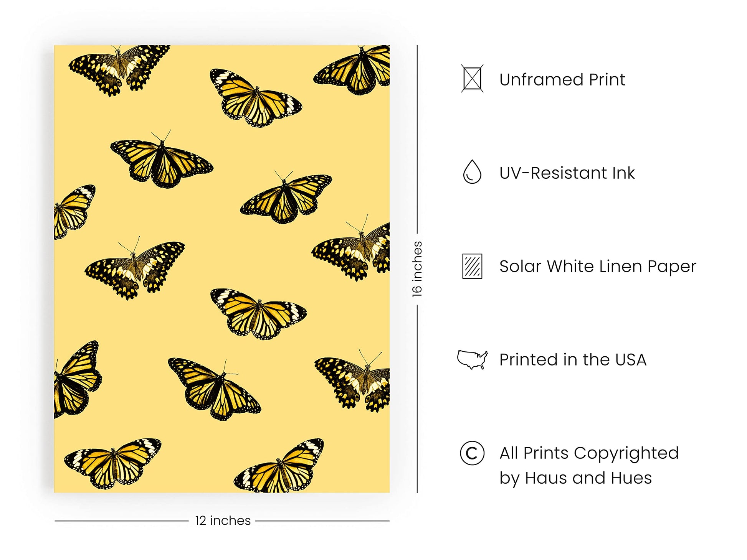747x560 pixels.
Task: Click the ink droplet icon
Action: pos(472,172)
